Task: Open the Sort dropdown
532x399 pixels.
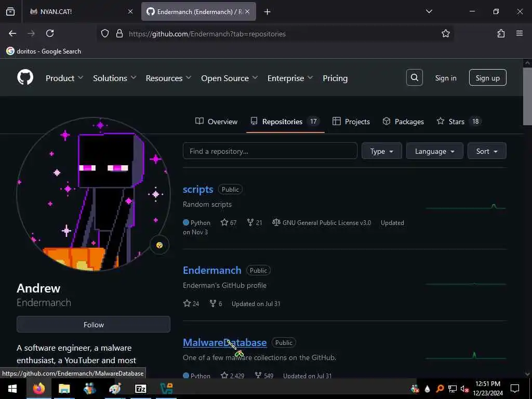Action: coord(486,151)
